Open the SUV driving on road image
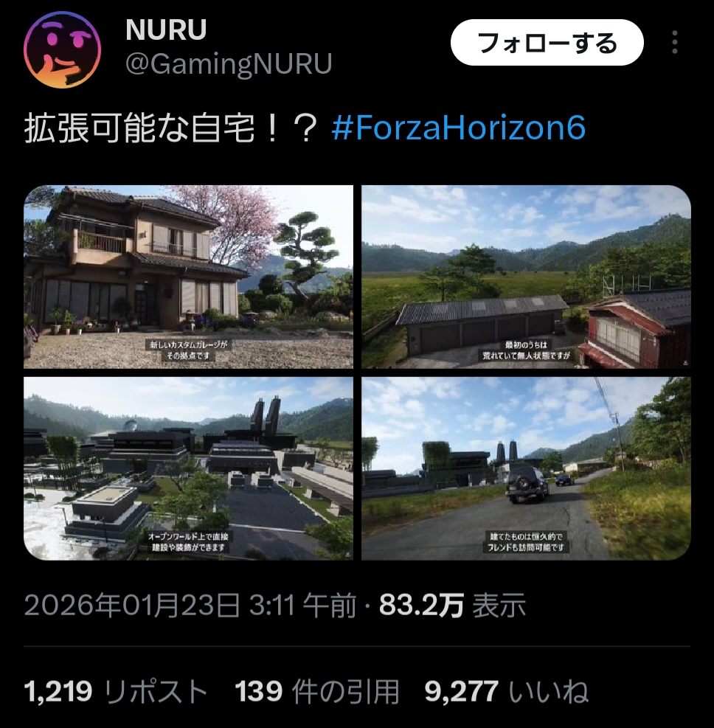This screenshot has width=714, height=728. point(526,468)
